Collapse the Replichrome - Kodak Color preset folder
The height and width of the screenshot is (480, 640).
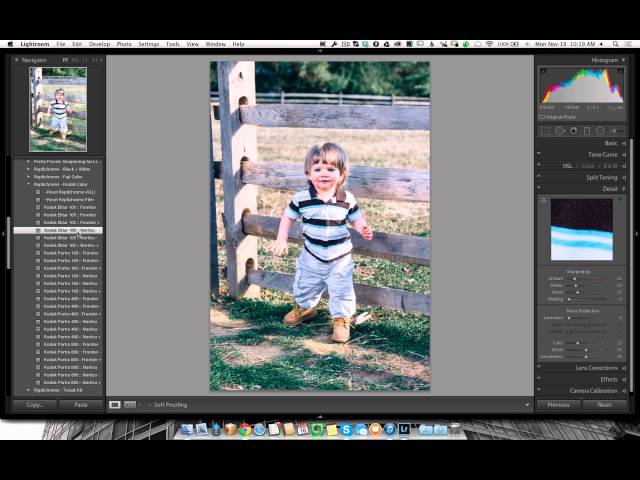click(28, 184)
